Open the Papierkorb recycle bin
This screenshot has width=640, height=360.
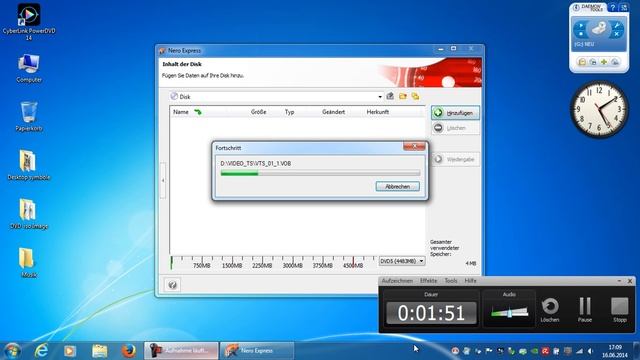29,116
